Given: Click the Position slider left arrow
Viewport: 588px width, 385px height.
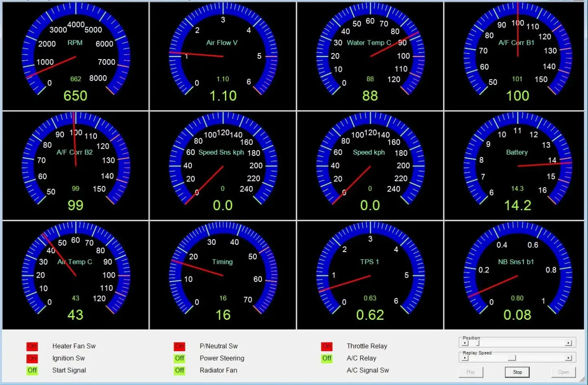Looking at the screenshot, I should pyautogui.click(x=465, y=343).
